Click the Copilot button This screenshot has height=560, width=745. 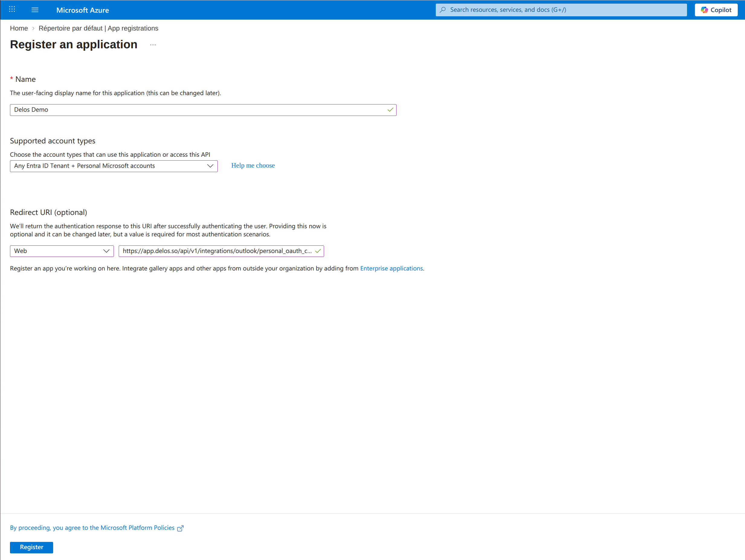point(716,10)
